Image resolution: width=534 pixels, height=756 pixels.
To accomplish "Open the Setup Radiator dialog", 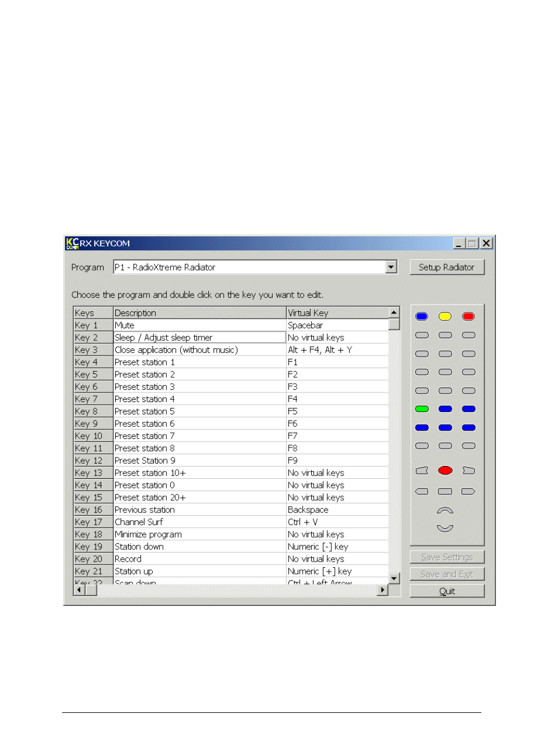I will pyautogui.click(x=447, y=267).
